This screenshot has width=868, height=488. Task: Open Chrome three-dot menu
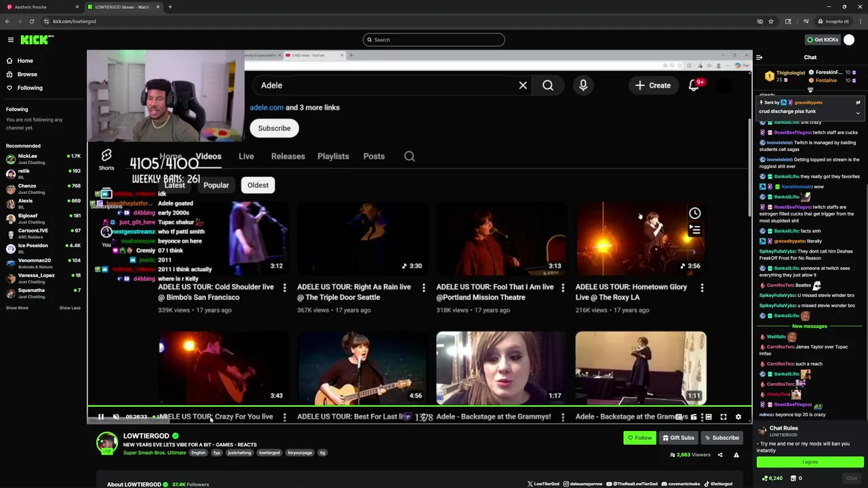tap(860, 21)
